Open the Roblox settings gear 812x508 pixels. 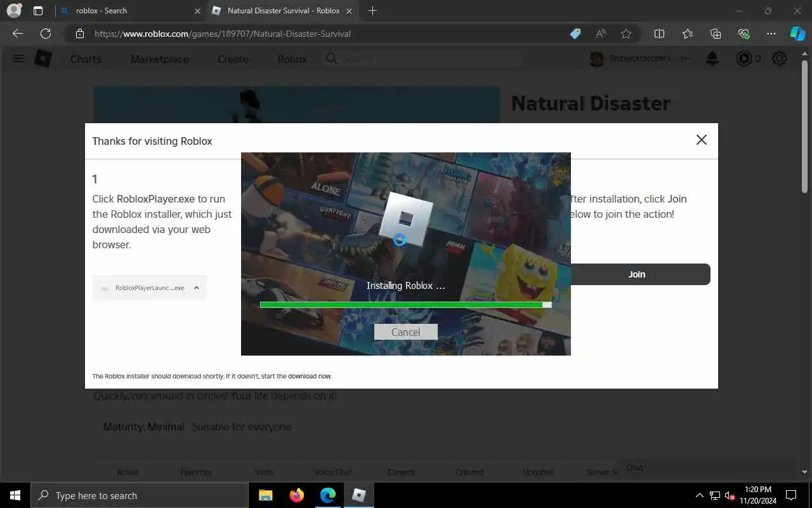[780, 58]
